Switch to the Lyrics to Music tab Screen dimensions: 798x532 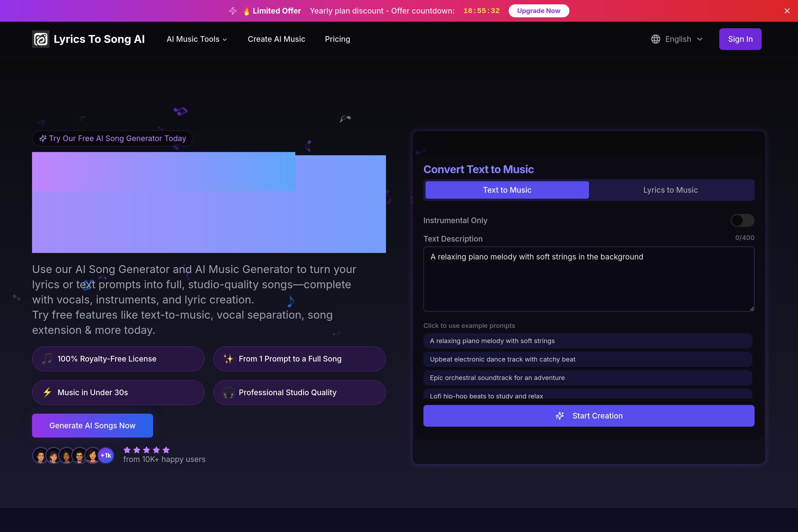tap(670, 190)
